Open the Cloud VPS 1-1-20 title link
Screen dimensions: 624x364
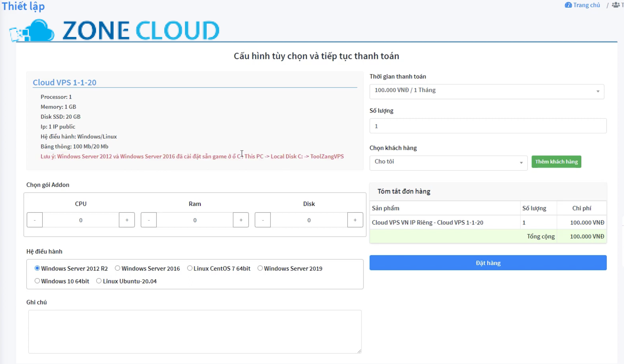[x=64, y=82]
